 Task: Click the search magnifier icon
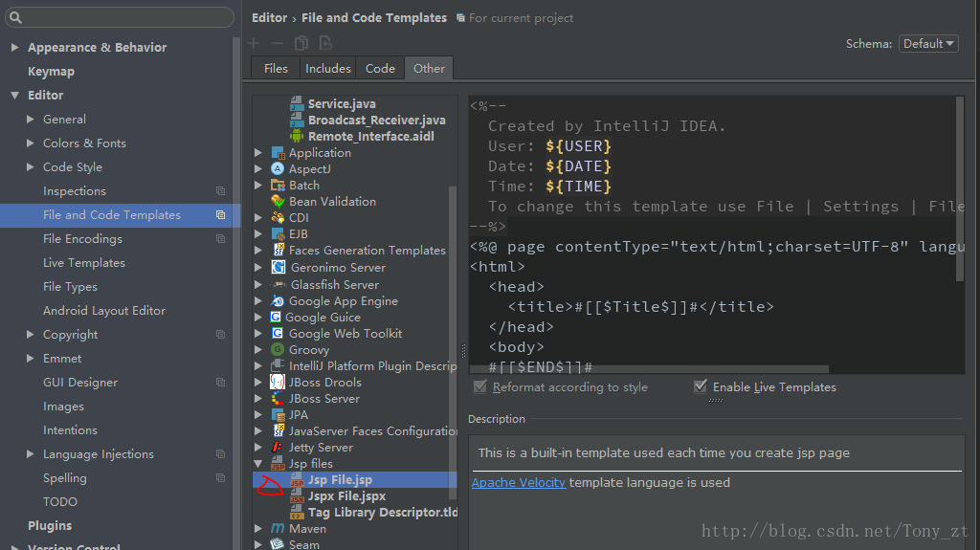15,17
